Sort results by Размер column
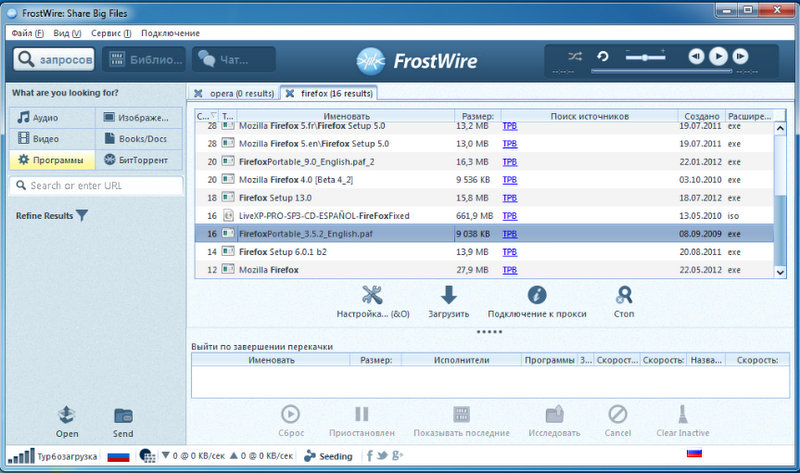 point(478,116)
